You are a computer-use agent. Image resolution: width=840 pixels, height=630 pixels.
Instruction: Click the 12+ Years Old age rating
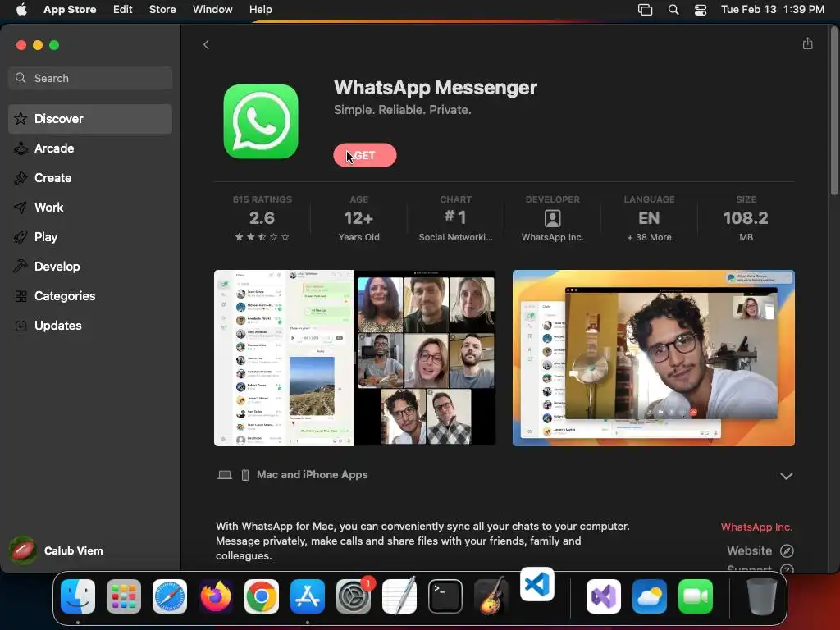coord(359,218)
